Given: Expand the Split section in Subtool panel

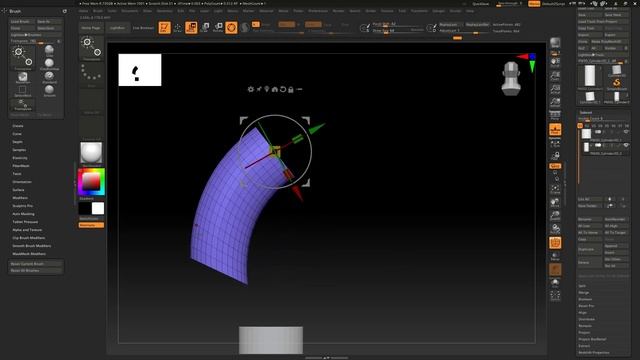Looking at the screenshot, I should tap(582, 286).
